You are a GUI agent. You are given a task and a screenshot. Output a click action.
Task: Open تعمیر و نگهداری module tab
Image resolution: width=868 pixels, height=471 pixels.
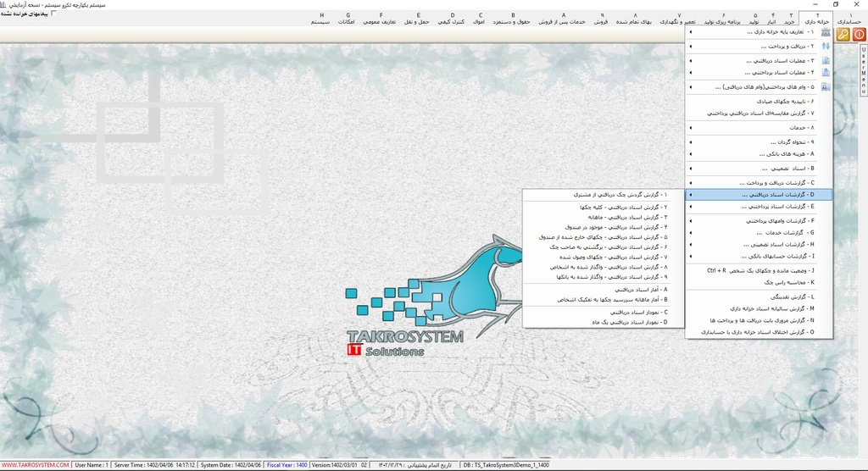pyautogui.click(x=678, y=19)
